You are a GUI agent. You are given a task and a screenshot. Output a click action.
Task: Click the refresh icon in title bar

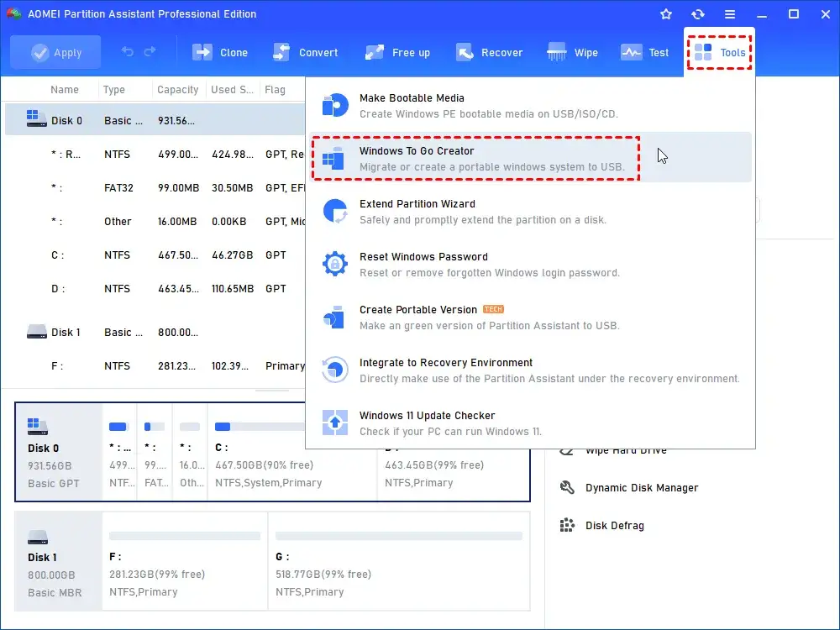click(697, 14)
